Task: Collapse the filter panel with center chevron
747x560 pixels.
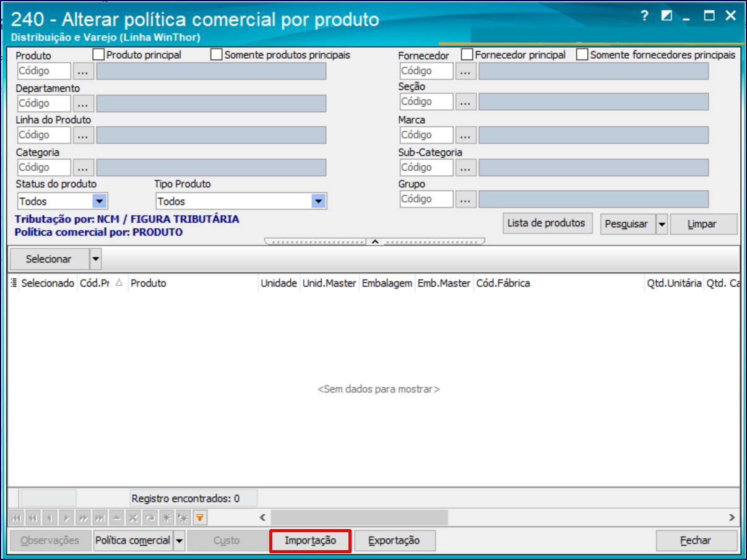Action: point(374,241)
